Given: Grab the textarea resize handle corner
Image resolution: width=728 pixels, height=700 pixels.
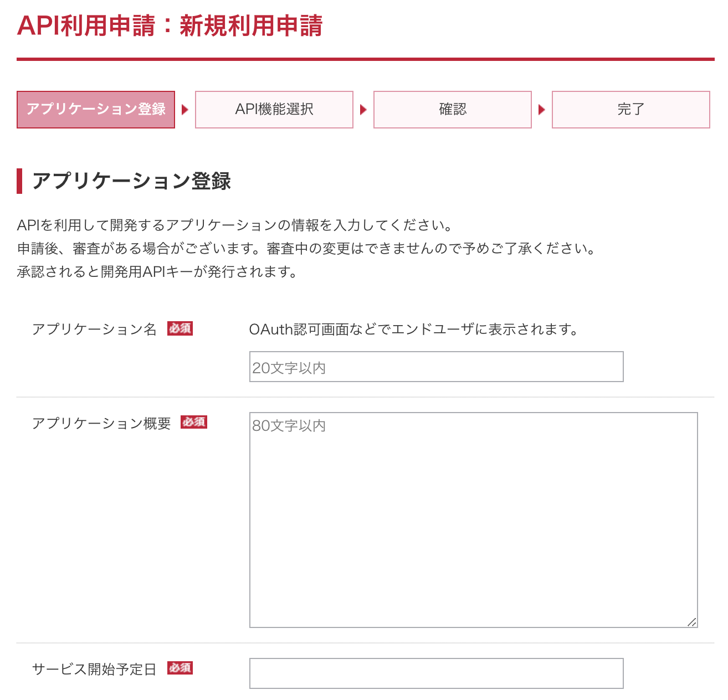Looking at the screenshot, I should (691, 622).
